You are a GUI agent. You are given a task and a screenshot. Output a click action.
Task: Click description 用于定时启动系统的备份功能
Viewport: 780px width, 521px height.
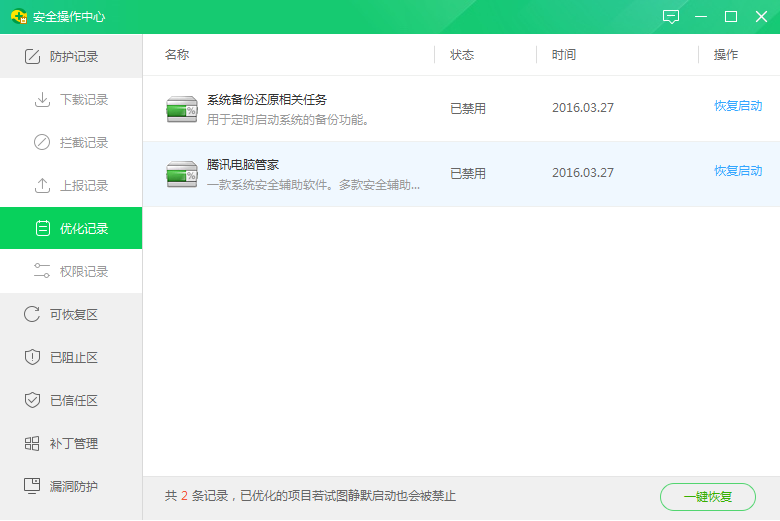point(288,120)
